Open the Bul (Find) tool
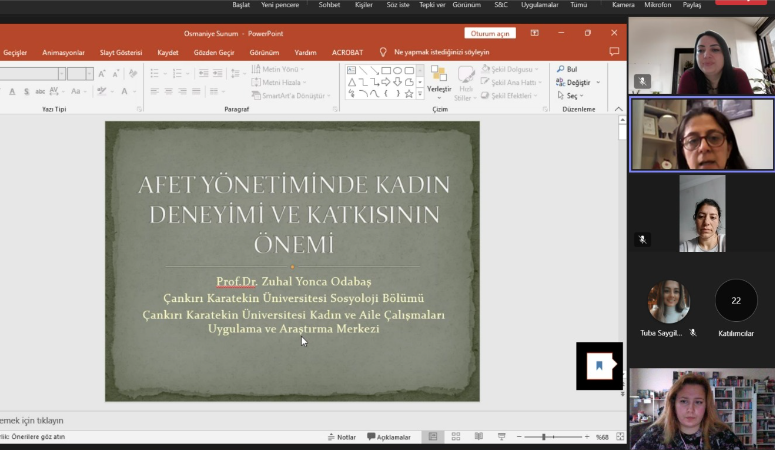The image size is (775, 450). tap(566, 69)
